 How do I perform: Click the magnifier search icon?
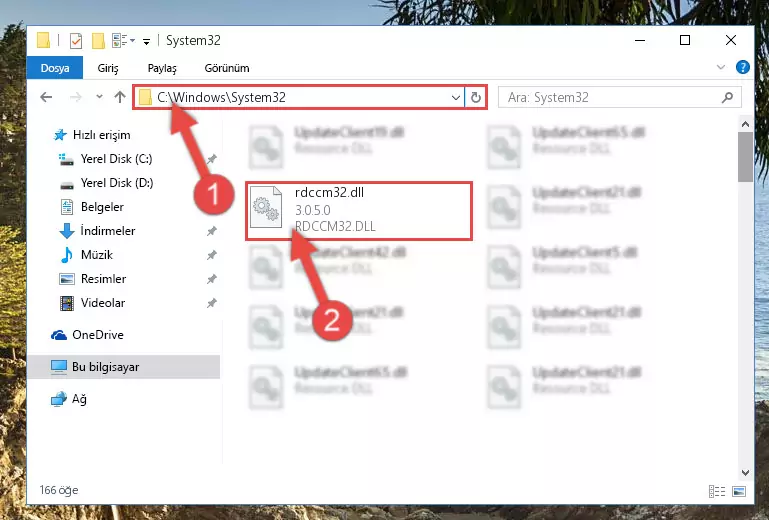[727, 98]
